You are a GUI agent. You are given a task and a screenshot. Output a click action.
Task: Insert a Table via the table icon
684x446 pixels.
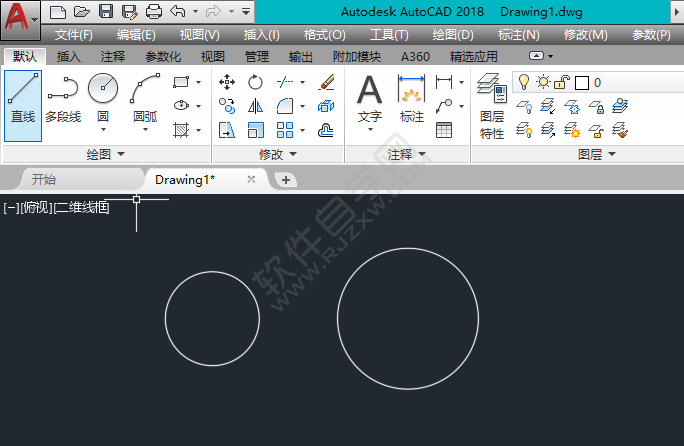click(444, 130)
